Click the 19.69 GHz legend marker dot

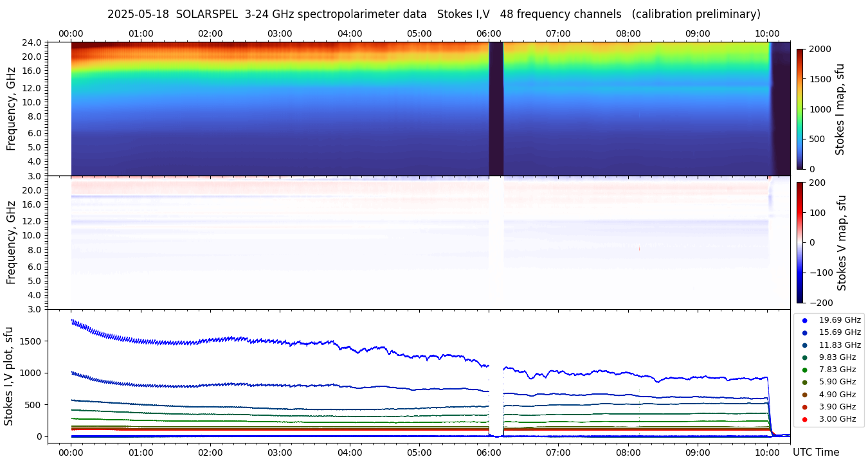(x=804, y=320)
